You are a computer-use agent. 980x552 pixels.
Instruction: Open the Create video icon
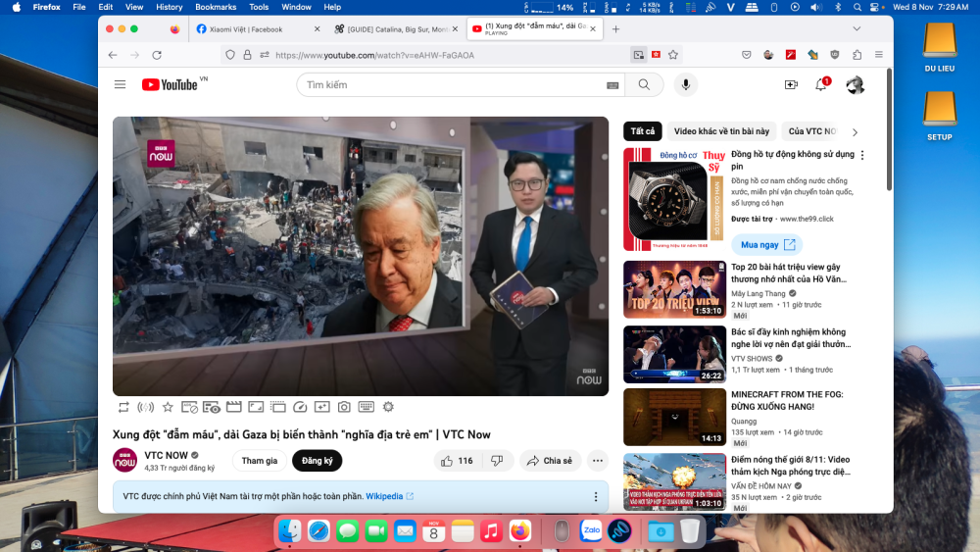coord(791,84)
